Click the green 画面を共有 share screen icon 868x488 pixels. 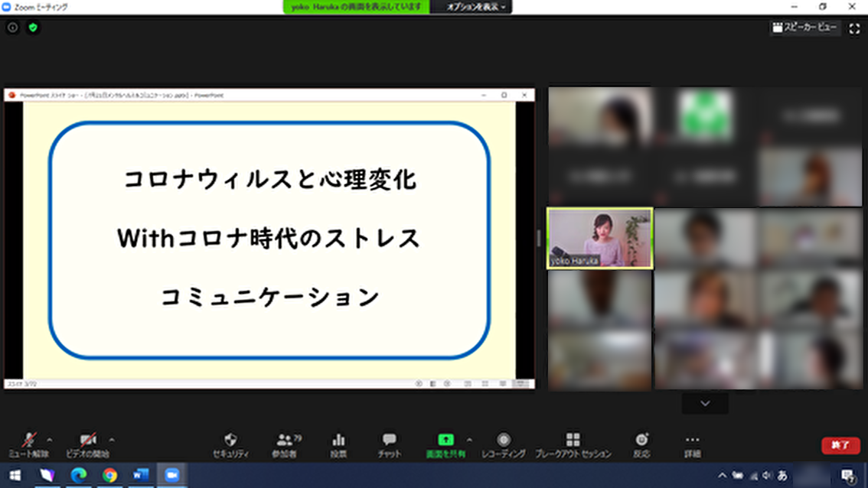pyautogui.click(x=445, y=441)
